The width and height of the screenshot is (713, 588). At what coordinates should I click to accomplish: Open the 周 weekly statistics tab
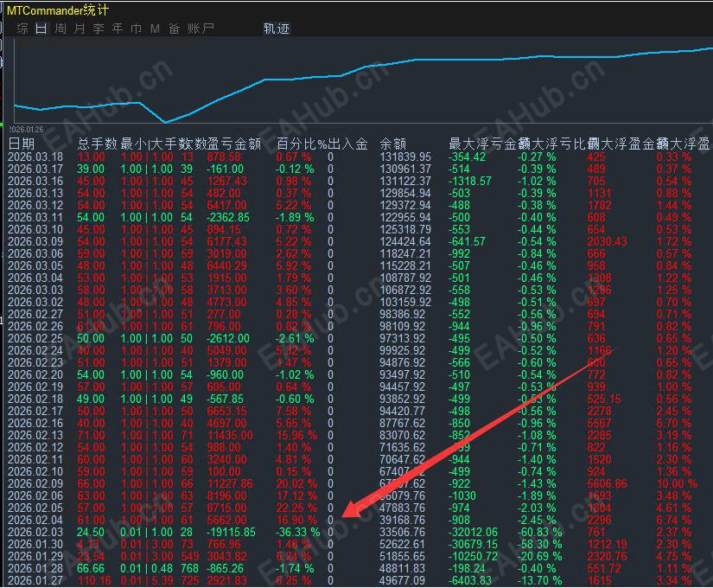pyautogui.click(x=60, y=29)
